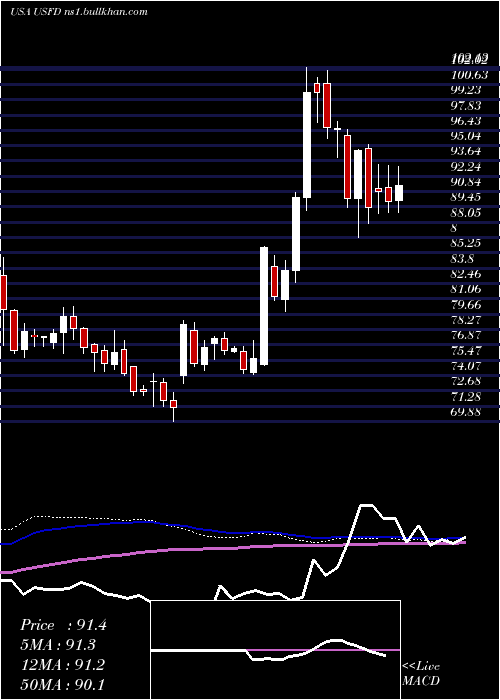This screenshot has width=500, height=700.
Task: Click the last white candlestick on the right
Action: pyautogui.click(x=399, y=193)
